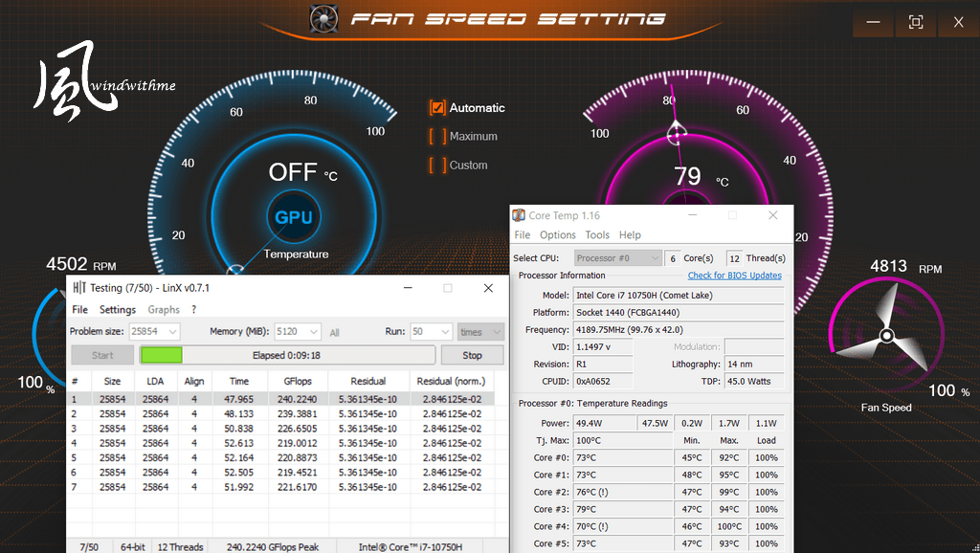The width and height of the screenshot is (980, 553).
Task: Toggle fullscreen for the Fan Speed Setting window
Action: click(916, 23)
